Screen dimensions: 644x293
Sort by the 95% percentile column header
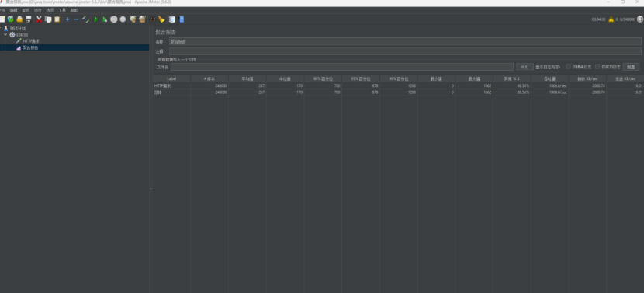click(361, 78)
